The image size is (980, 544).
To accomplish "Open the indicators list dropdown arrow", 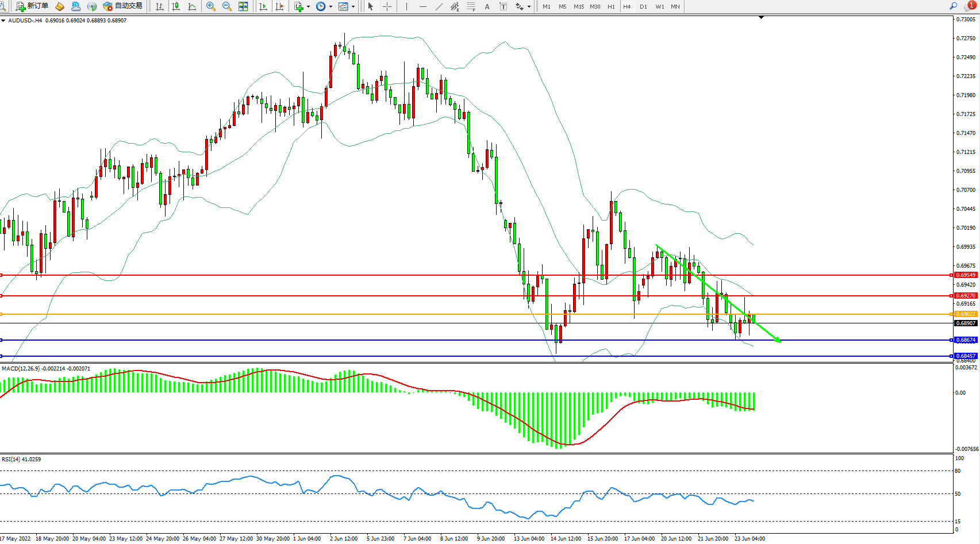I will [309, 6].
